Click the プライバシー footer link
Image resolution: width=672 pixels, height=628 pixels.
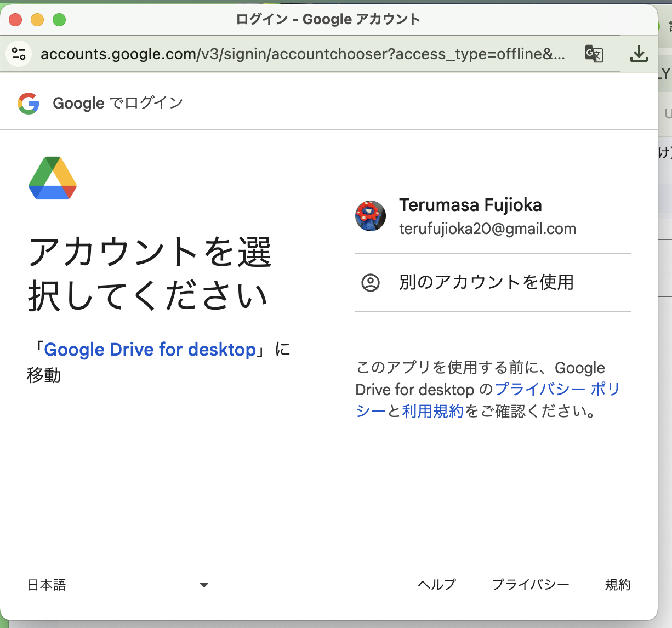[531, 584]
